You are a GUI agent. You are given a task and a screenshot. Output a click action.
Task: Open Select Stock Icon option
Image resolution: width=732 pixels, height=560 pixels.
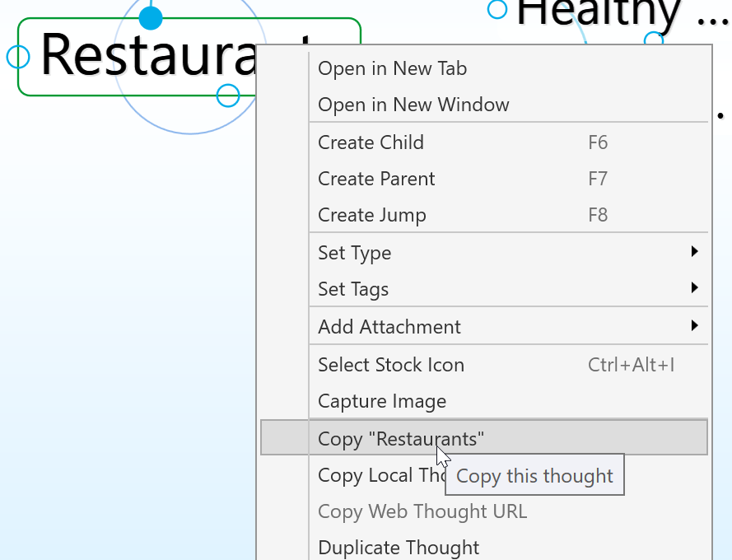click(x=390, y=365)
